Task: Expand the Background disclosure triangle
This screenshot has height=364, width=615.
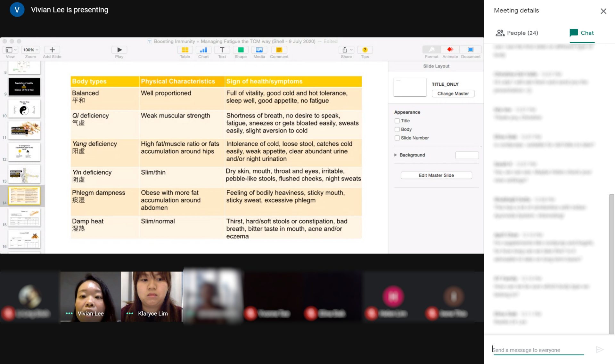Action: [396, 155]
